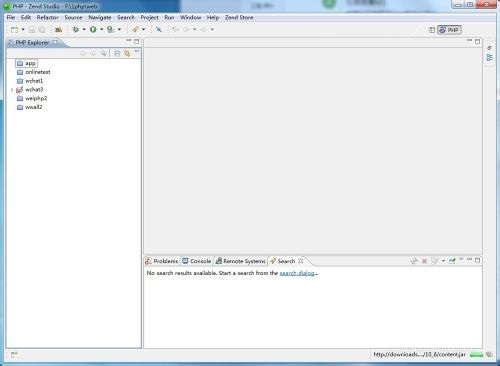Image resolution: width=500 pixels, height=366 pixels.
Task: Click the New file toolbar icon
Action: (14, 30)
